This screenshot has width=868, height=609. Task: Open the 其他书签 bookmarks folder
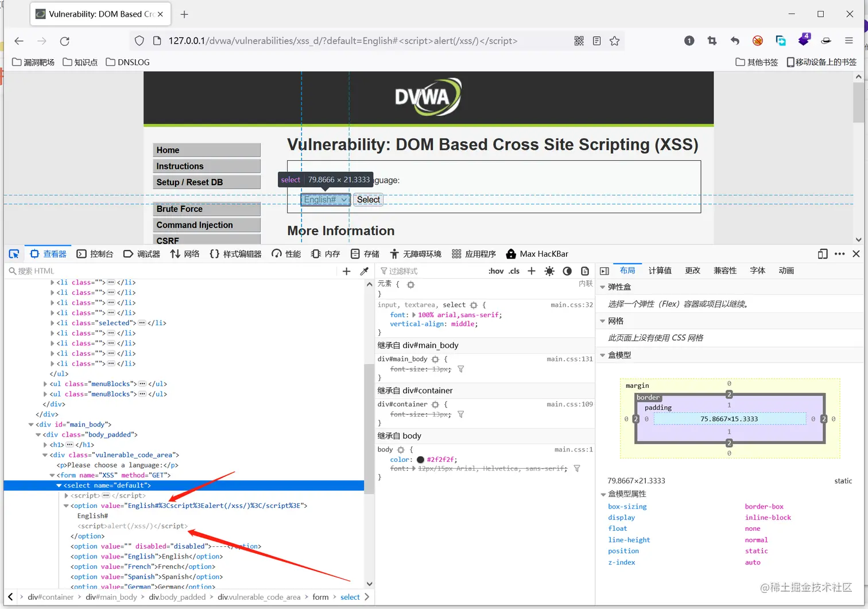[757, 62]
